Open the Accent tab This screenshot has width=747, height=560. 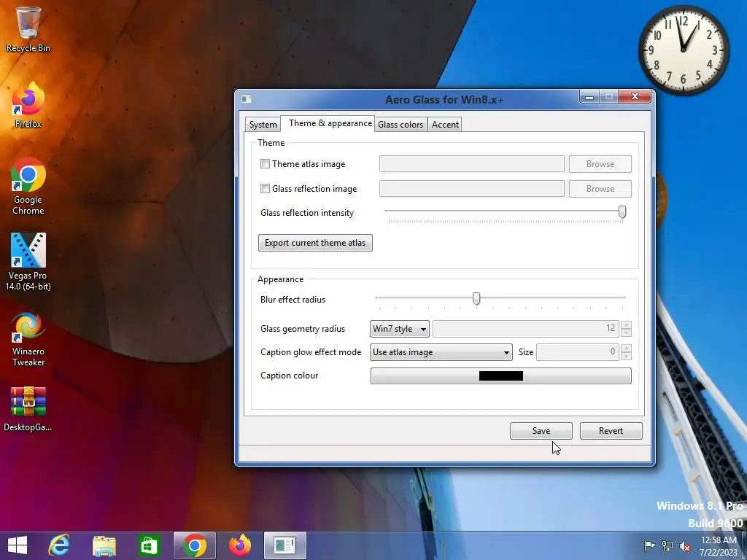point(445,125)
